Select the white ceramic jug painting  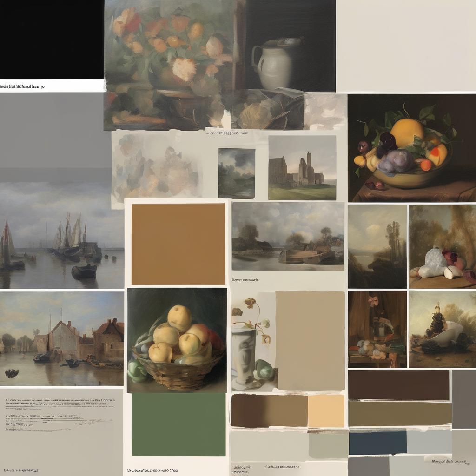click(x=288, y=46)
